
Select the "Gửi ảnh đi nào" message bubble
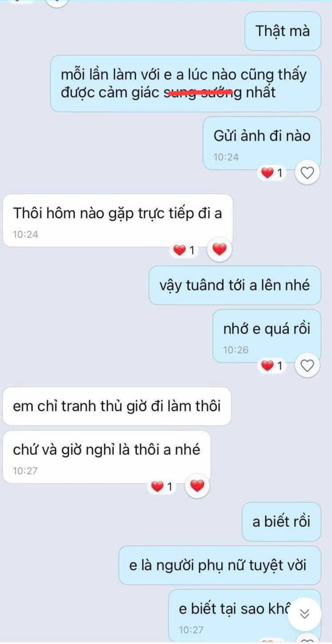262,143
